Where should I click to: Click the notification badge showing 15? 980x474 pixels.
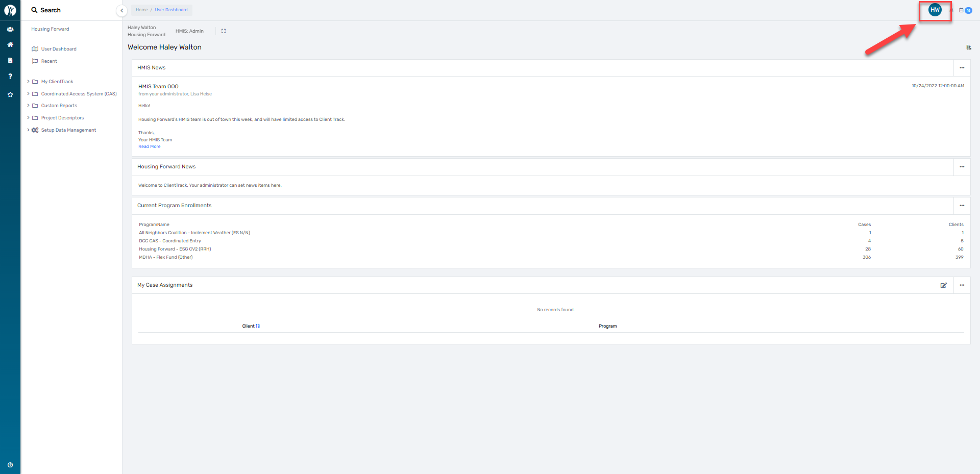pyautogui.click(x=969, y=10)
